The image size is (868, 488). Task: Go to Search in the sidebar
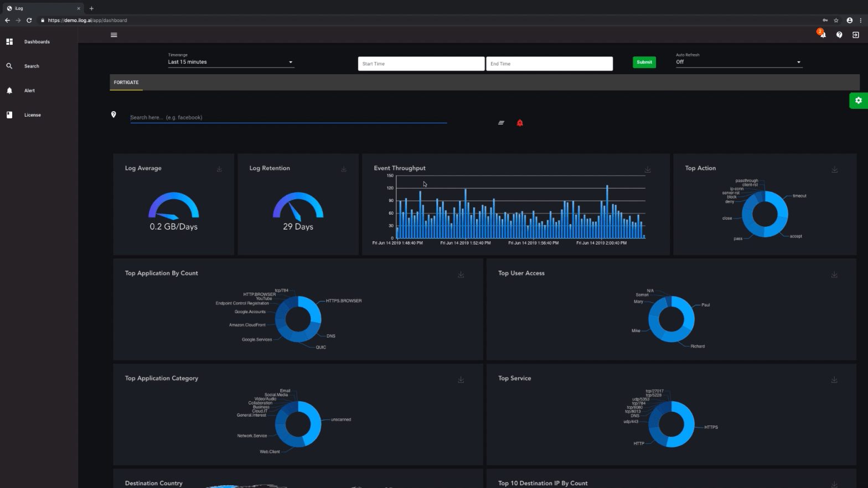pyautogui.click(x=32, y=66)
